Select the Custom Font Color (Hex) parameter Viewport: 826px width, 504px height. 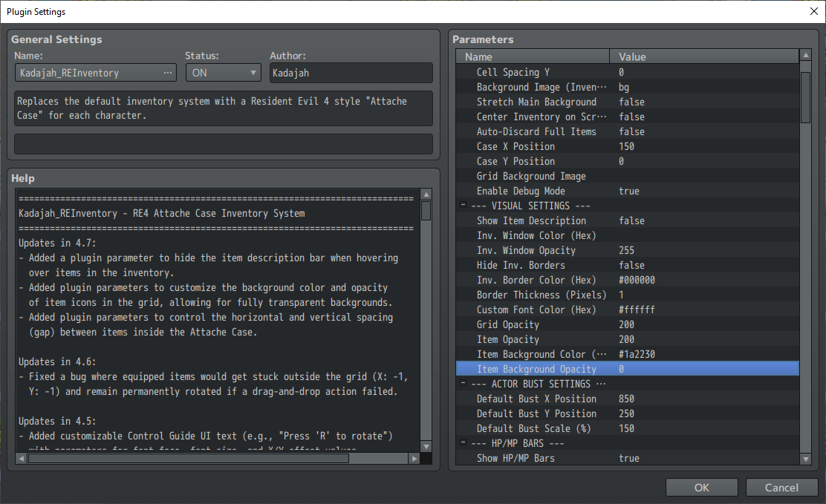point(628,310)
